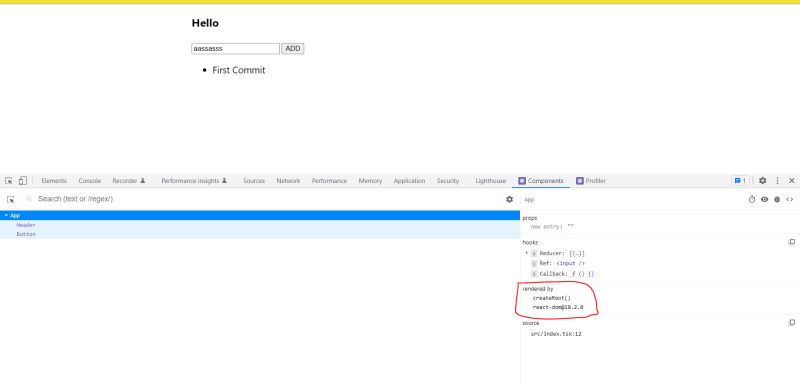Open the Recorder tab
Screen dimensions: 800x384
[129, 181]
